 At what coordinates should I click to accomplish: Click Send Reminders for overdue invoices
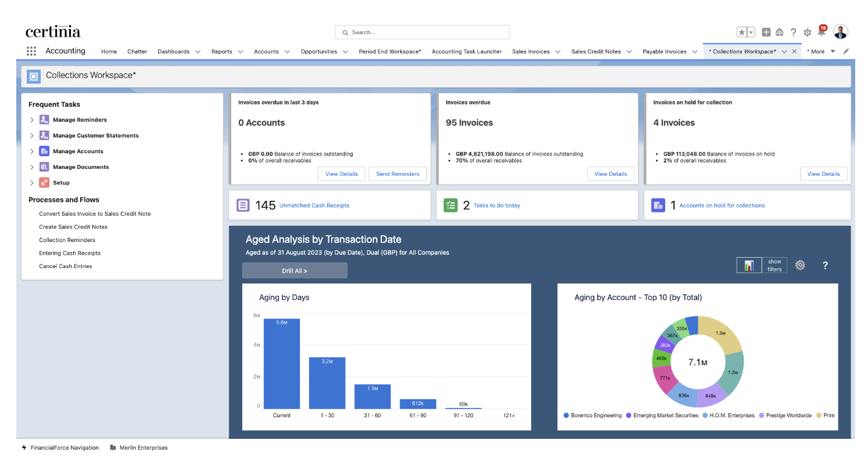(x=397, y=174)
